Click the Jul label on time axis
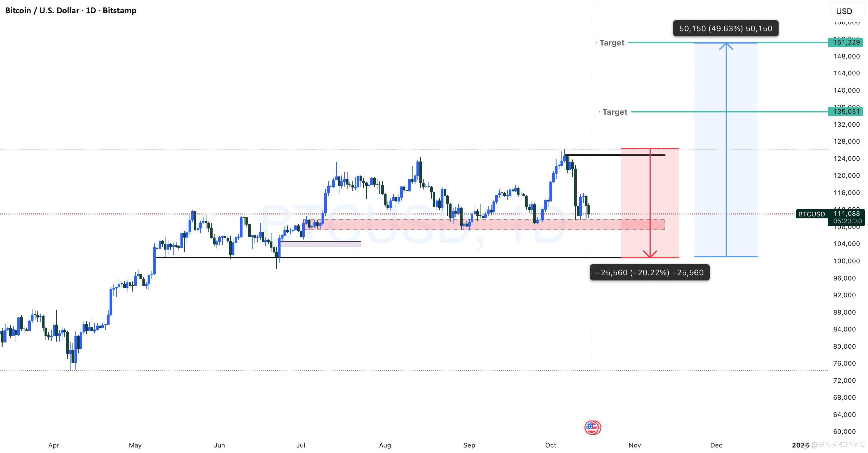This screenshot has height=453, width=868. 301,445
